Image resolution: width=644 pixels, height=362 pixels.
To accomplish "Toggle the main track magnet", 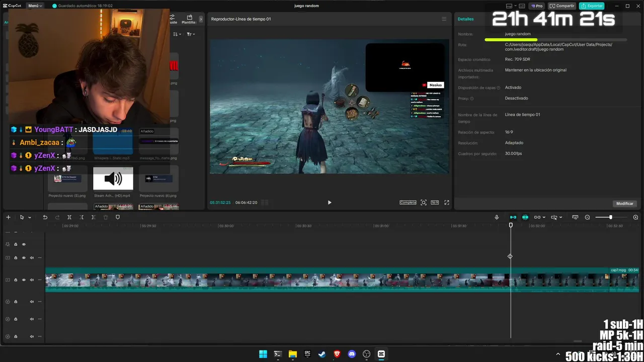I will click(513, 217).
